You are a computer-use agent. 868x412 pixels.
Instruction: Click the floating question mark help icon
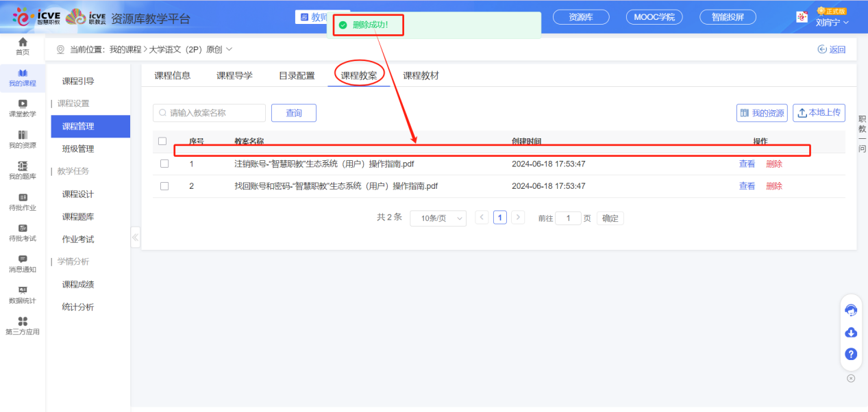pos(851,354)
